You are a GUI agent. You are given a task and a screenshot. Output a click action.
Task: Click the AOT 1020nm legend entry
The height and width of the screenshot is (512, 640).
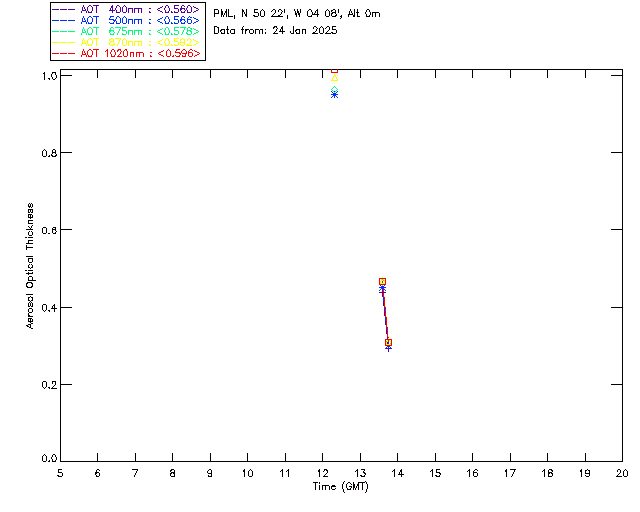click(127, 53)
